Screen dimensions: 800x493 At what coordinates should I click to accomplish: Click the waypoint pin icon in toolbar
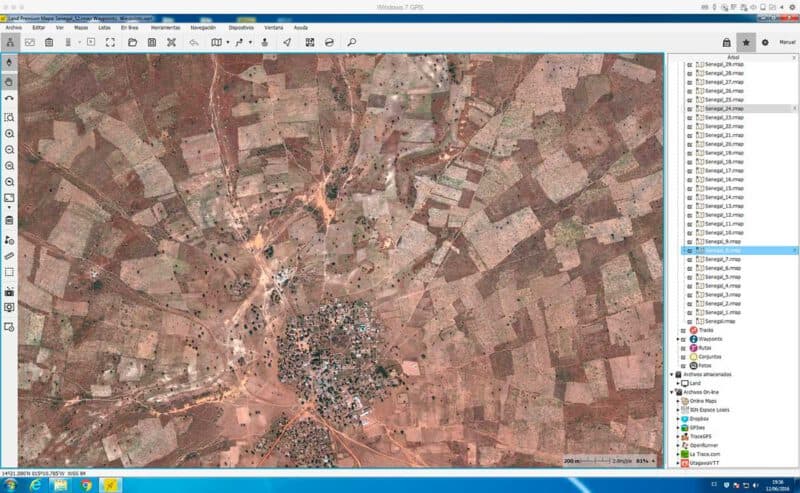(264, 42)
